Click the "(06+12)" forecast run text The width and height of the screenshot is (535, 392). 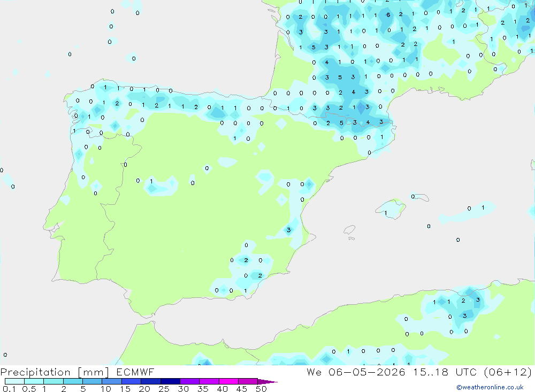508,372
